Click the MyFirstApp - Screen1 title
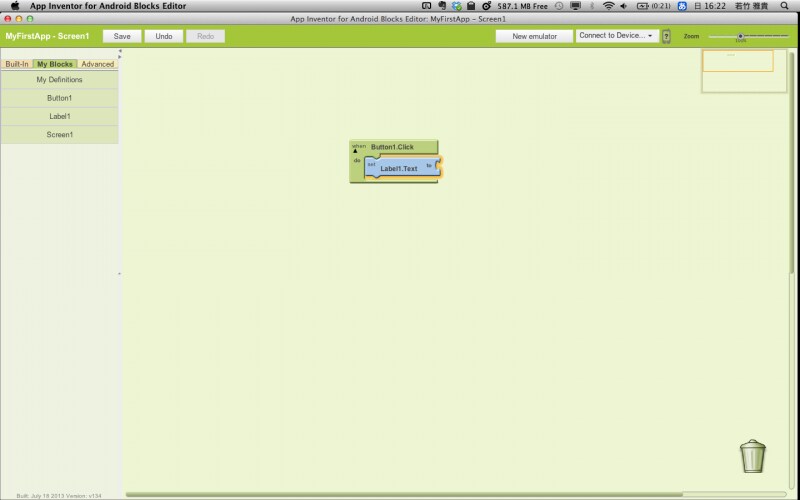Screen dimensions: 800x500 click(x=47, y=36)
